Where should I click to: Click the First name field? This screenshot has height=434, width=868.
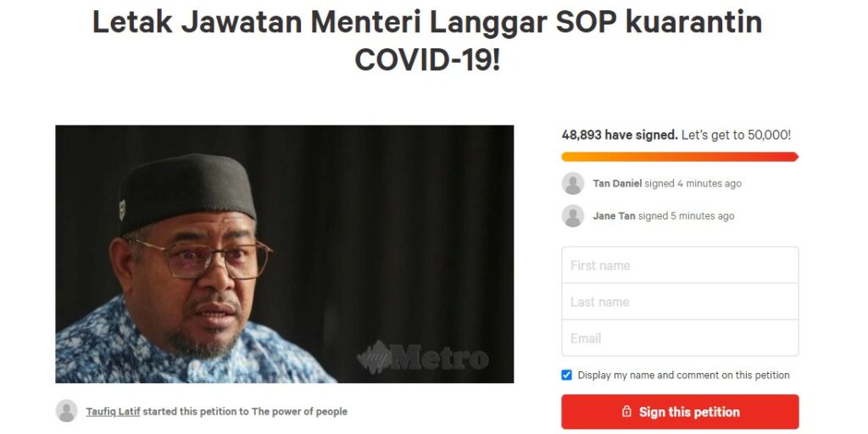tap(680, 265)
